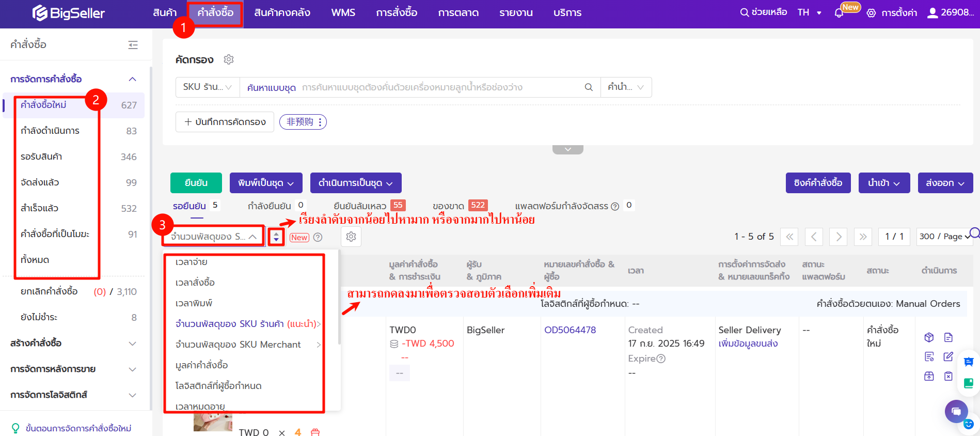Open the สินค้าคงคลัง top menu
The image size is (980, 436).
tap(282, 13)
